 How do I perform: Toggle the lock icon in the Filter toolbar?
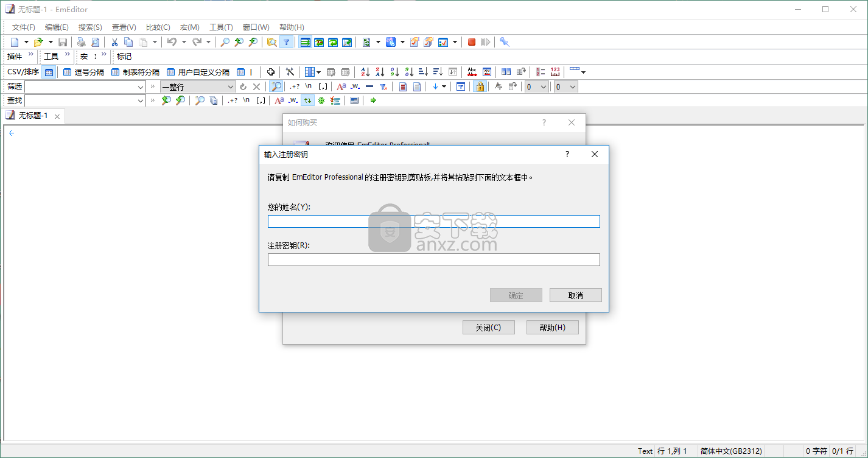click(x=480, y=86)
